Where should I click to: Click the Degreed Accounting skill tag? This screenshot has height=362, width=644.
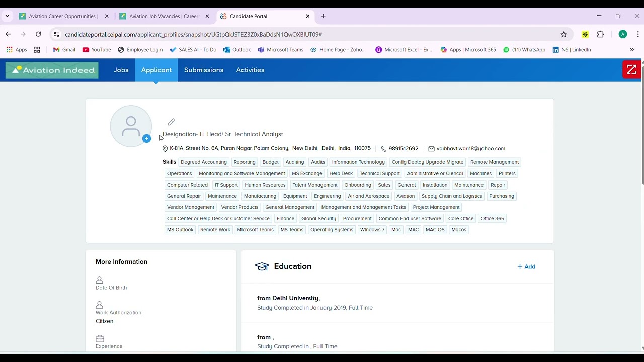204,162
